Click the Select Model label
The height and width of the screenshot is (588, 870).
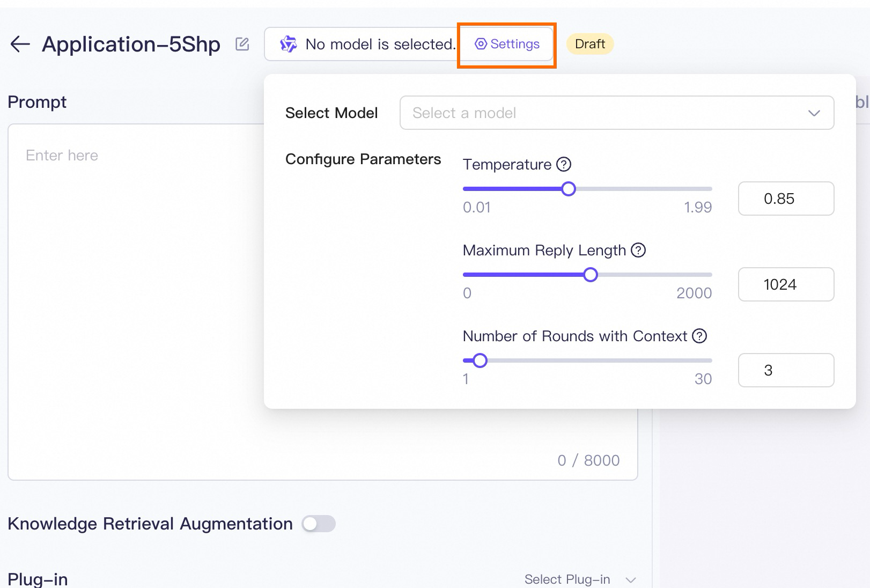coord(331,113)
